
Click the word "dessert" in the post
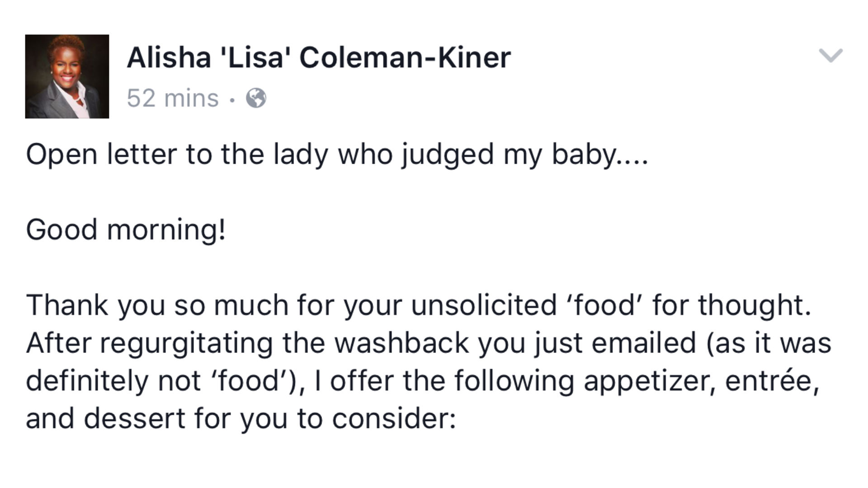(134, 418)
